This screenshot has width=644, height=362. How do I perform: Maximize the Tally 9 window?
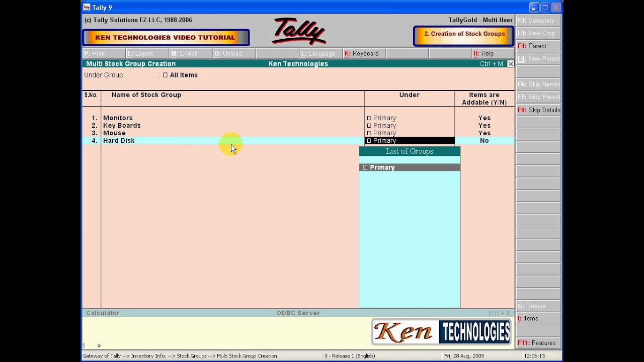[545, 8]
